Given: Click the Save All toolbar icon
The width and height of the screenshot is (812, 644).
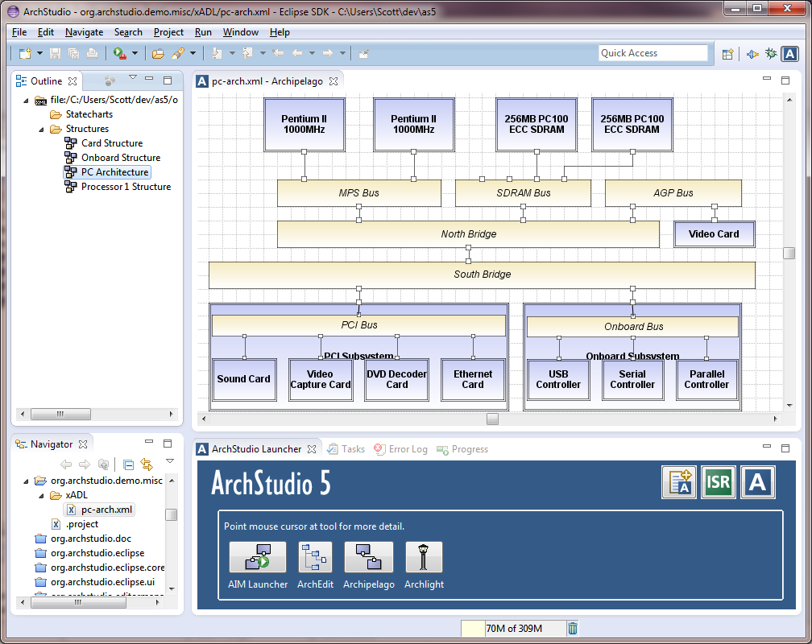Looking at the screenshot, I should tap(73, 53).
